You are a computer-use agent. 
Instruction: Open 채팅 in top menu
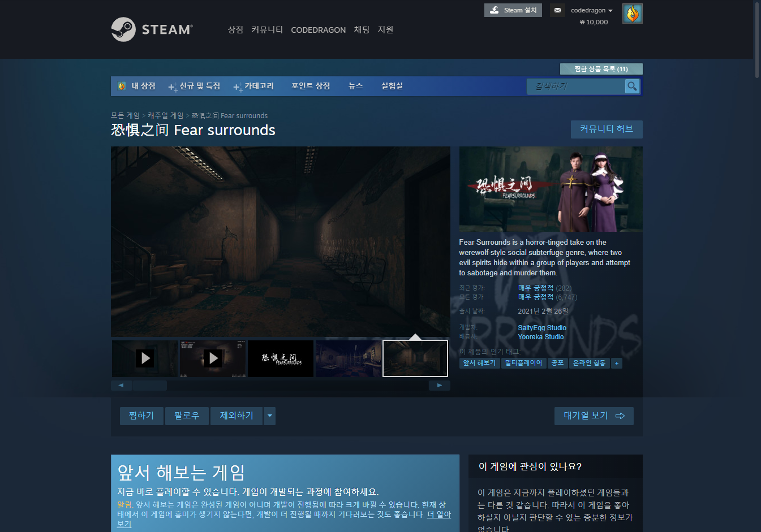tap(362, 30)
